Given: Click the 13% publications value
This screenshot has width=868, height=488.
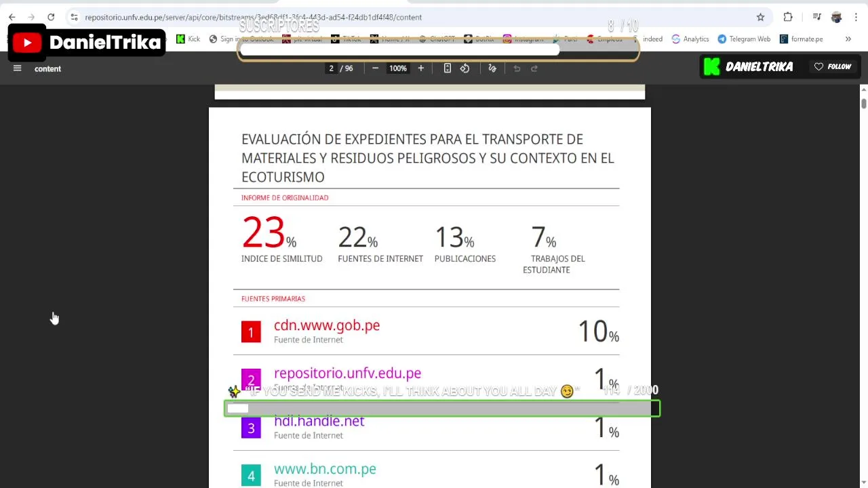Looking at the screenshot, I should pyautogui.click(x=454, y=237).
